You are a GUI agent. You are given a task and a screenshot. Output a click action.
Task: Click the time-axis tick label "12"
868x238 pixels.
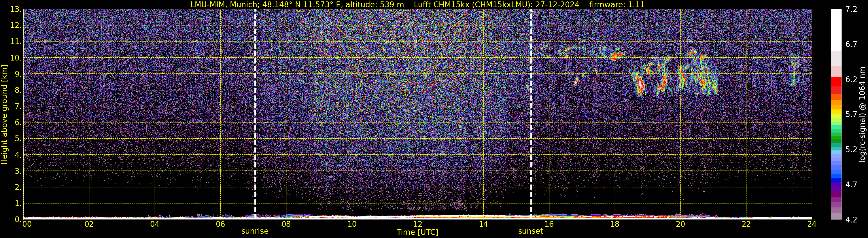417,224
